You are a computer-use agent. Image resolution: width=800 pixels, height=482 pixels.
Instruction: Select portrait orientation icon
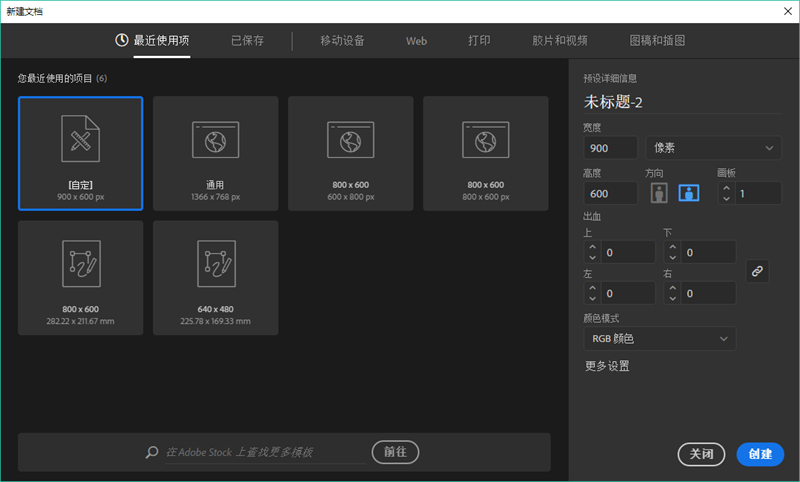[658, 193]
